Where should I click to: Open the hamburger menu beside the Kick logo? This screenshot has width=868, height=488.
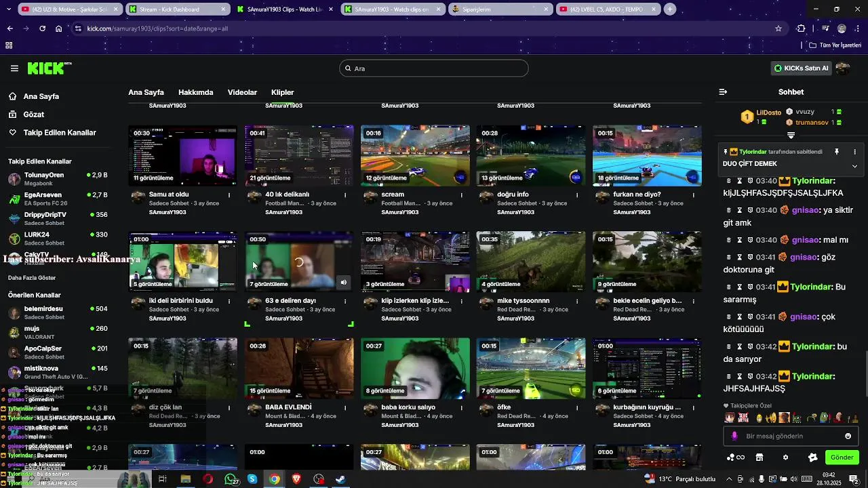point(14,68)
